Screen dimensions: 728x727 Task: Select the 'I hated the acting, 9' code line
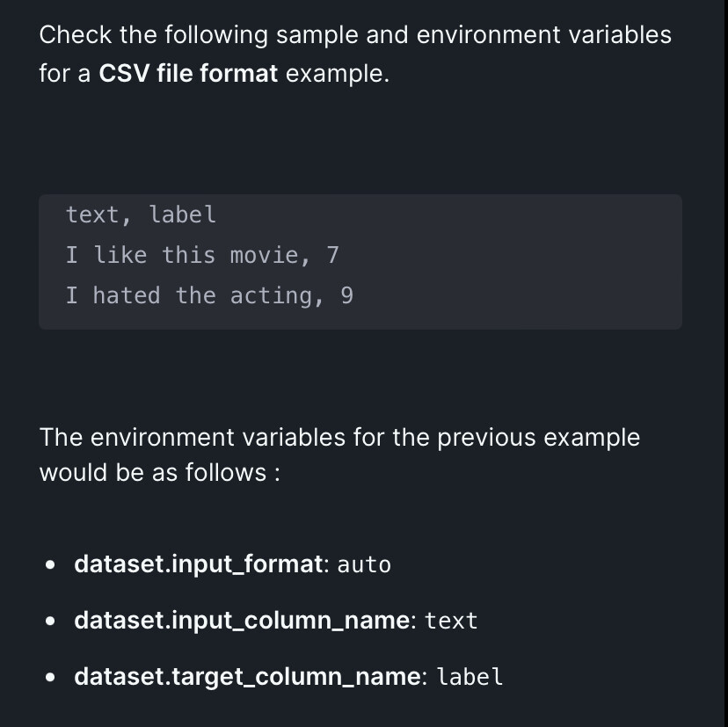click(209, 295)
